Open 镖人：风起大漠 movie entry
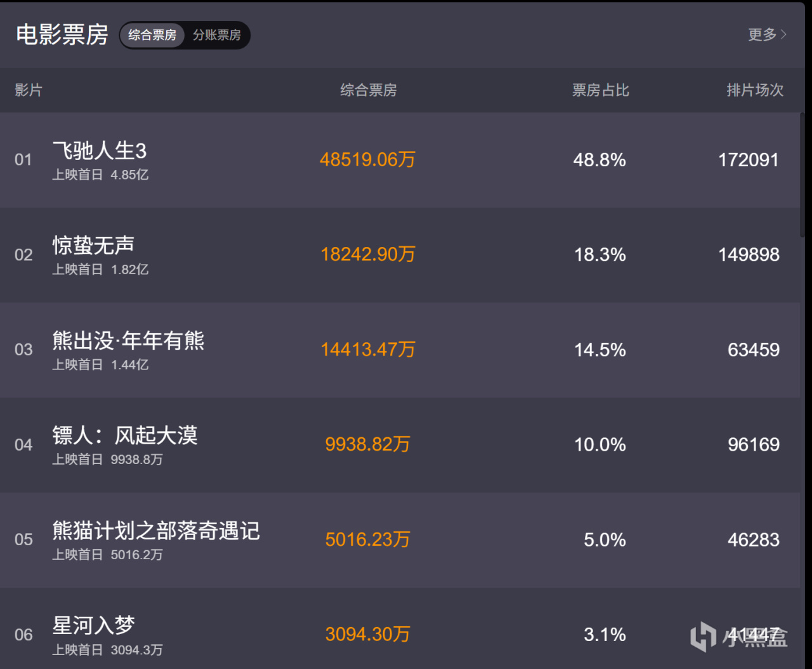Image resolution: width=812 pixels, height=669 pixels. 125,435
